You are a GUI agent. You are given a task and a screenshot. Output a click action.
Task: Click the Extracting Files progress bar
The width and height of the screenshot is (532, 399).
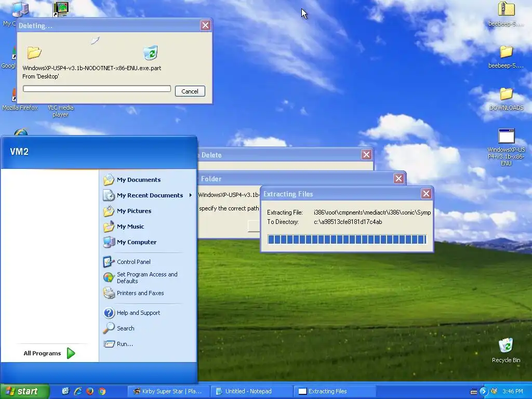click(x=347, y=240)
